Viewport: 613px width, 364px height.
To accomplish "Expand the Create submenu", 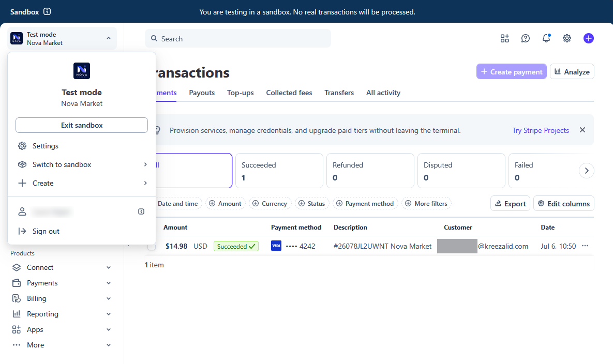I will [x=145, y=183].
